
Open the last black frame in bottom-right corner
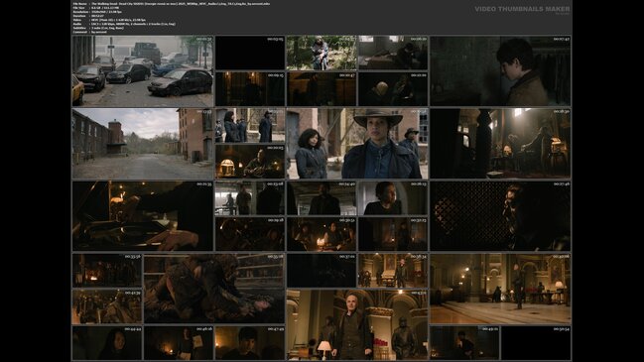(536, 343)
